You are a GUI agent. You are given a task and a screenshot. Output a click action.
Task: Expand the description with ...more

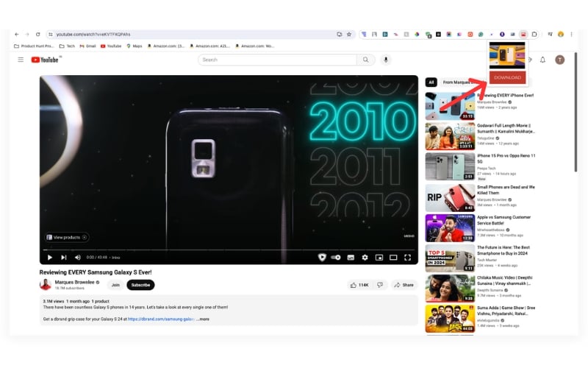203,319
